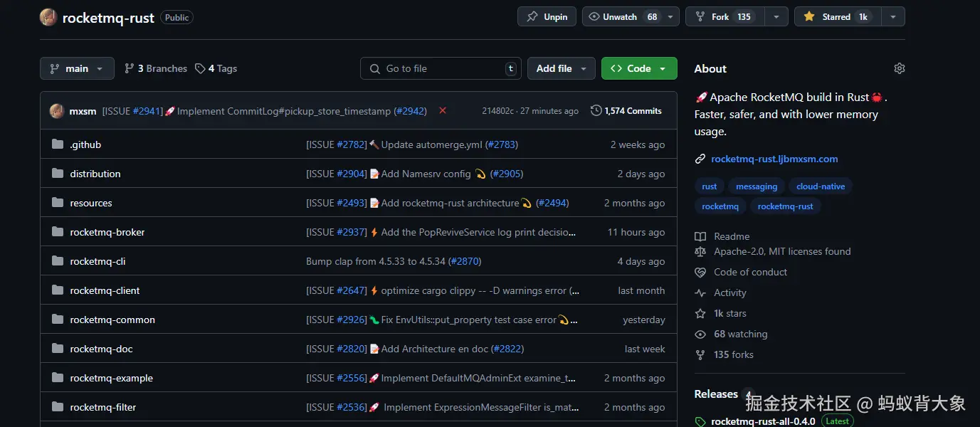
Task: Toggle the Starred button
Action: [x=836, y=17]
